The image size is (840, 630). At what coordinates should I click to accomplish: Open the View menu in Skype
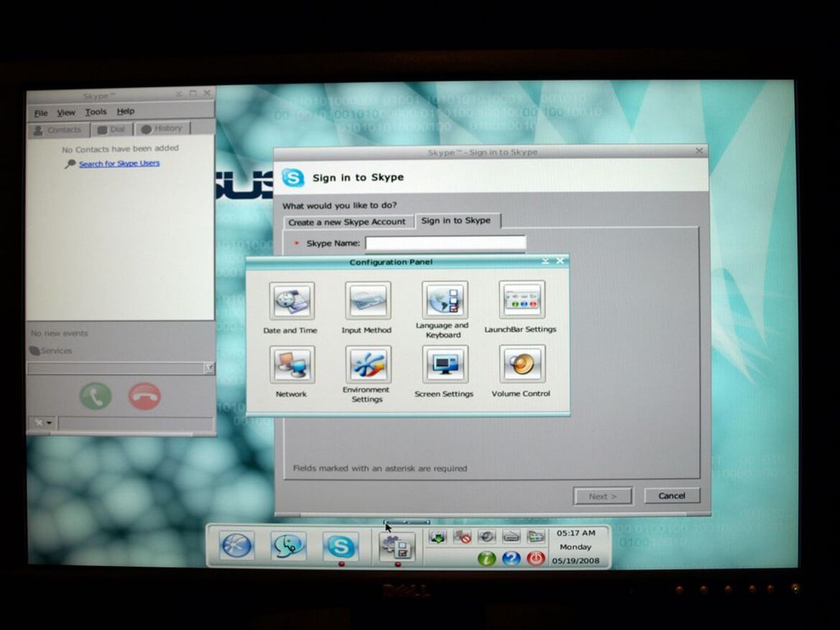point(66,113)
